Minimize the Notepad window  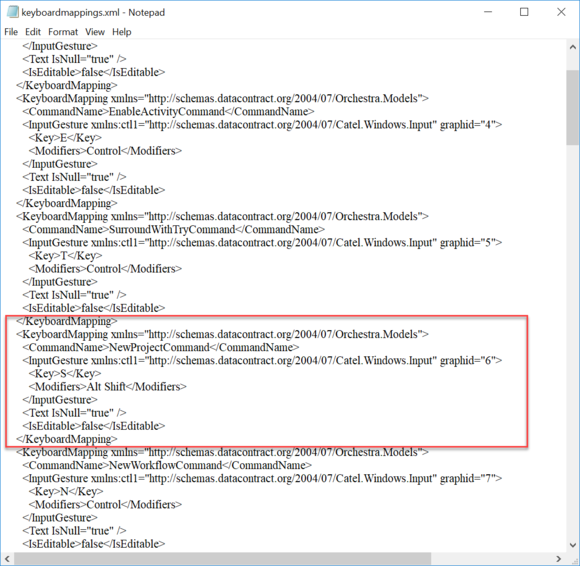(488, 12)
